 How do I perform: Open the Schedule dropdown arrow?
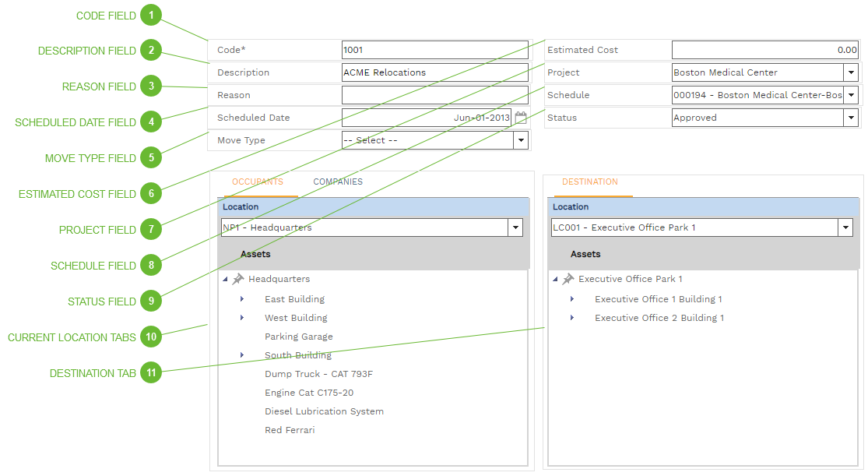click(850, 95)
